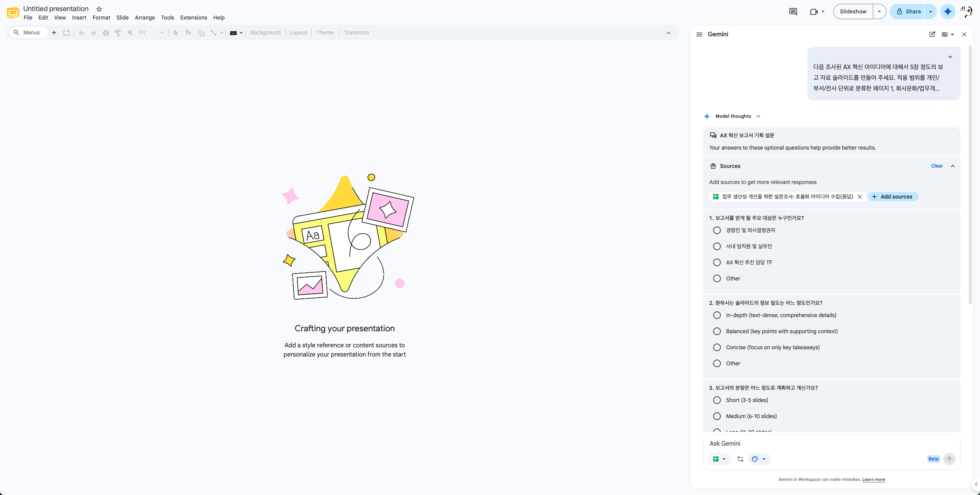Choose Balanced key points radio option
This screenshot has width=980, height=495.
[717, 331]
